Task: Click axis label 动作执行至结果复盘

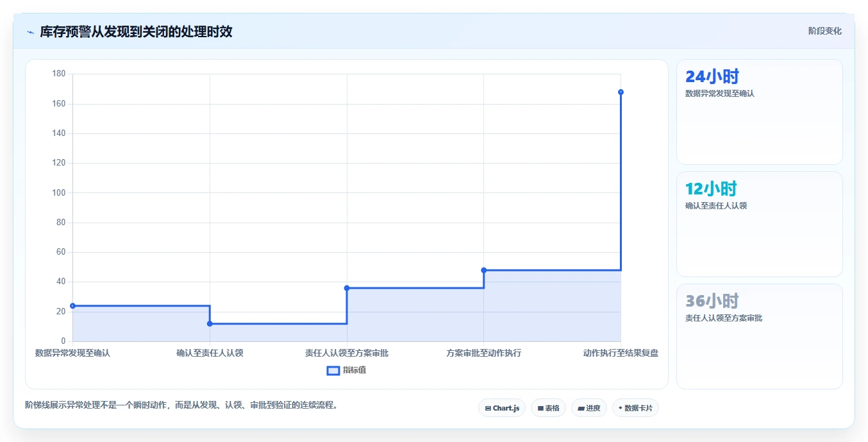Action: tap(621, 353)
